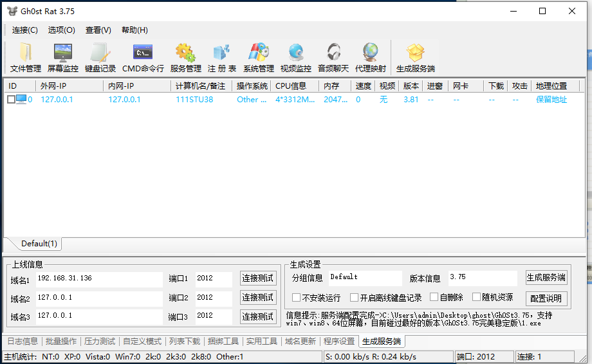Open the 帮助(H) menu
This screenshot has width=592, height=364.
[134, 30]
